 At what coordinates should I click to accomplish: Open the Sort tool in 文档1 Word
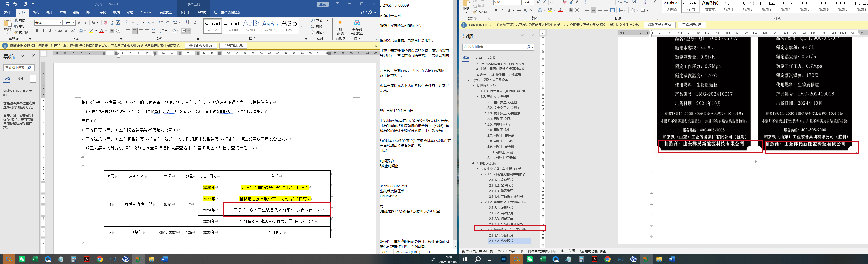click(x=188, y=22)
